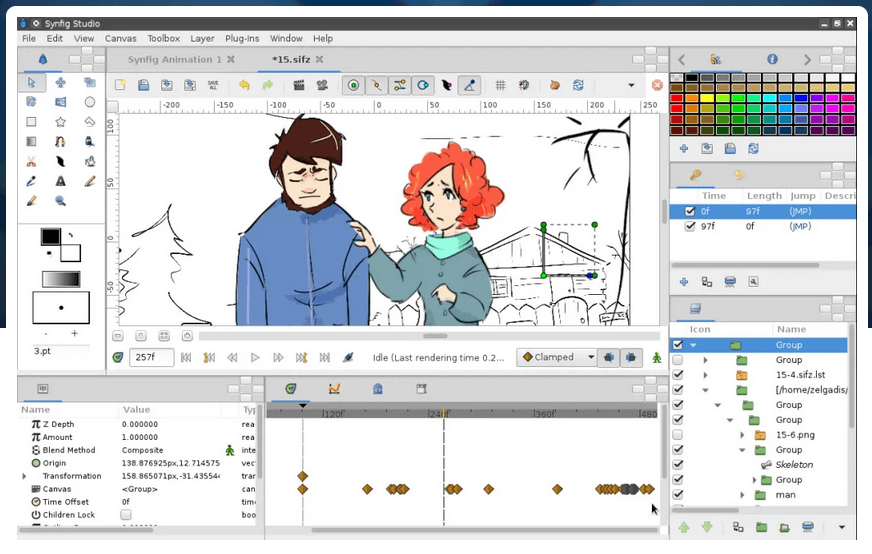
Task: Select the Transform tool arrow
Action: click(x=32, y=82)
